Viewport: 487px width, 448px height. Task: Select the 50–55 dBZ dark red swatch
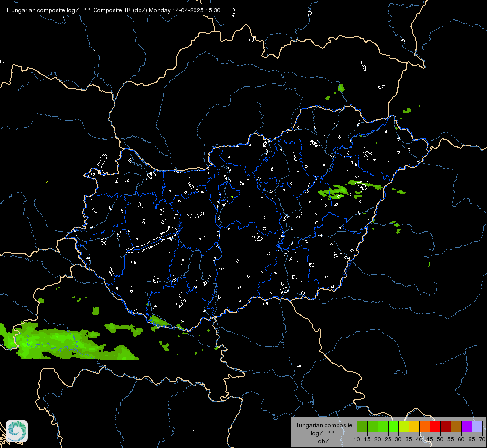tap(446, 426)
